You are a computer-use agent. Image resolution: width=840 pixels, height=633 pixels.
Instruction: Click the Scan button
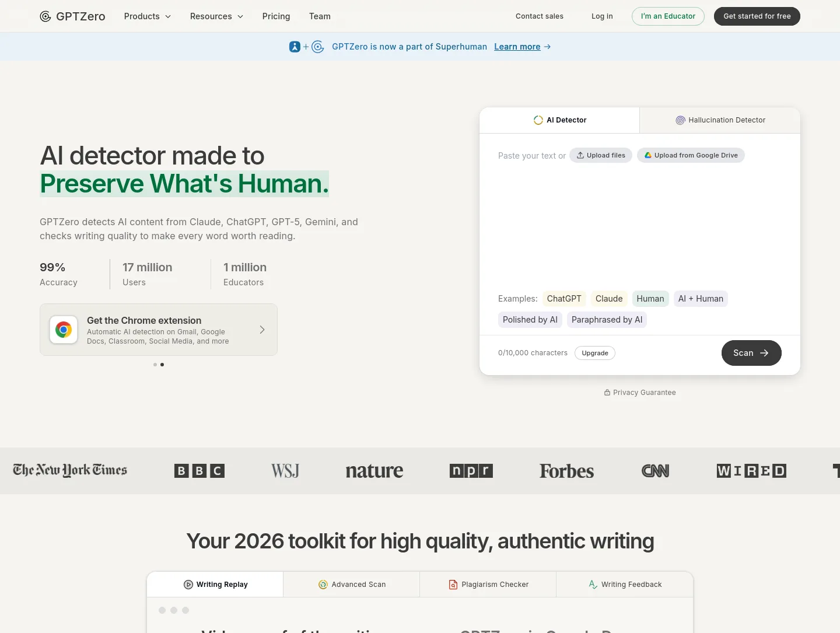[x=751, y=353]
